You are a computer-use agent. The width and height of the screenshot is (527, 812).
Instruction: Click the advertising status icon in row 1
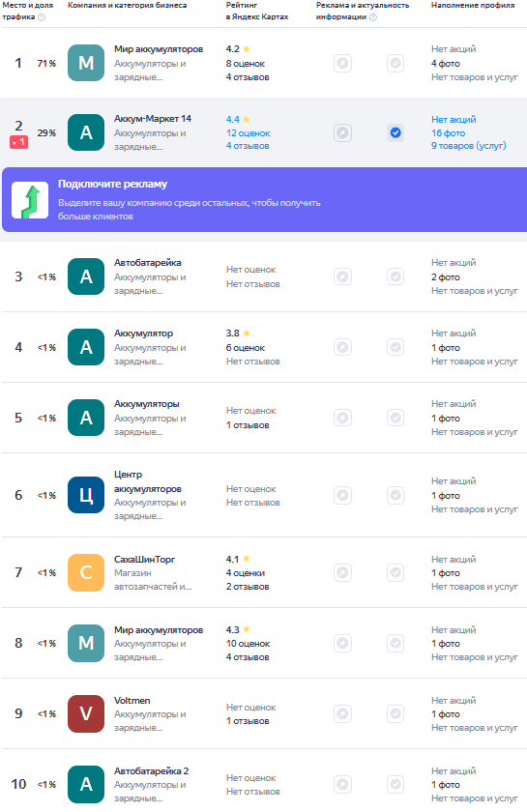342,63
